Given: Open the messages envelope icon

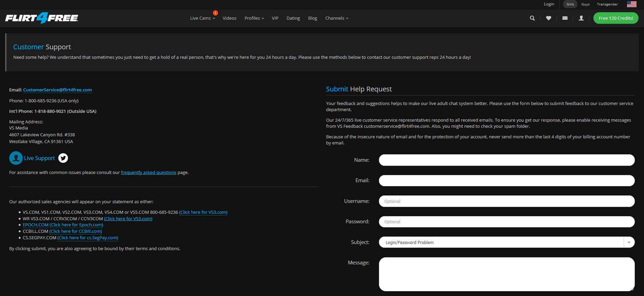Looking at the screenshot, I should [x=565, y=18].
